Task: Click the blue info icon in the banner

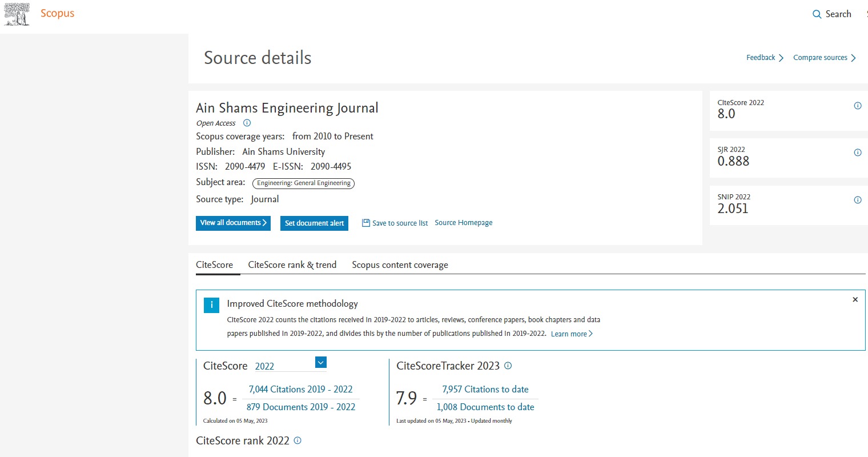Action: 211,305
